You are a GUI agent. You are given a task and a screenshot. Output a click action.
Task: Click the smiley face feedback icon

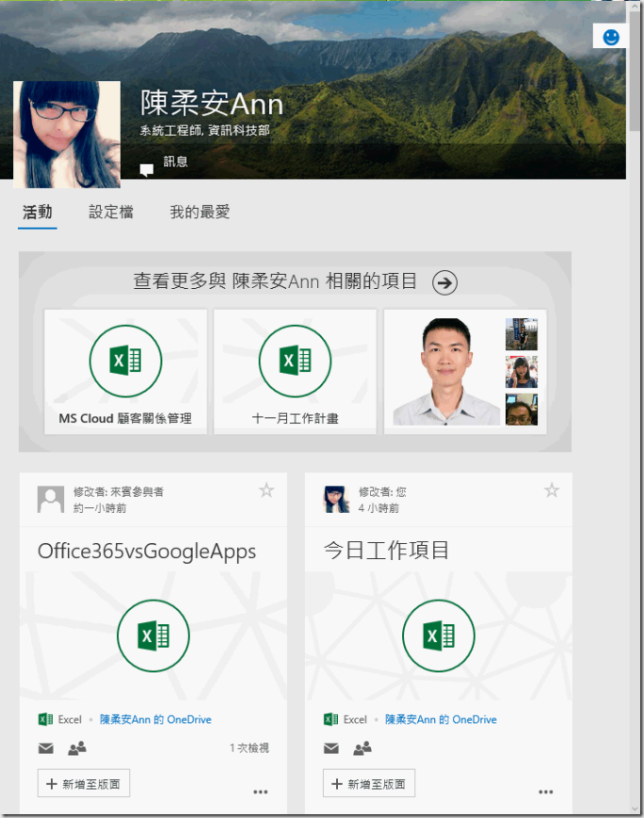[x=611, y=37]
